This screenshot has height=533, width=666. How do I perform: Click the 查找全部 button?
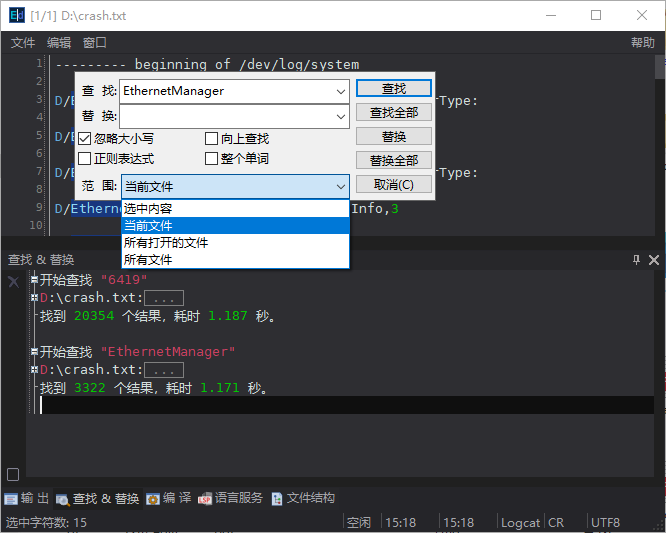394,113
